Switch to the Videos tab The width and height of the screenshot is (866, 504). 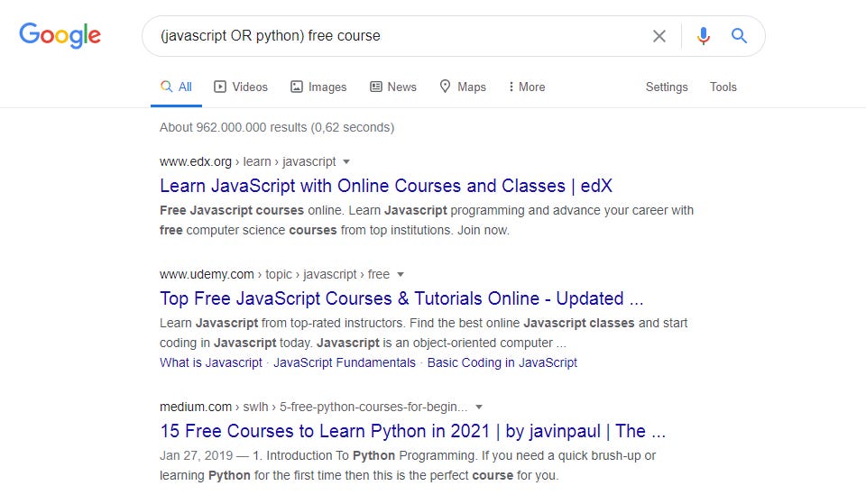[241, 87]
